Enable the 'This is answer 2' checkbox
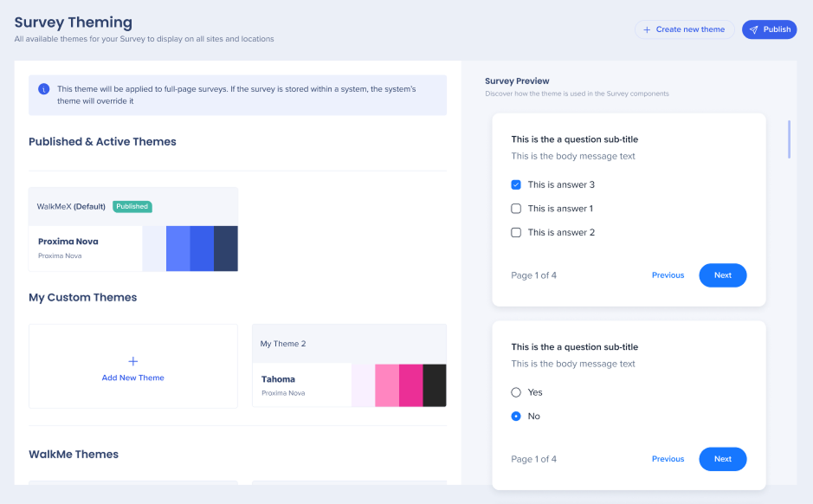Viewport: 813px width, 504px height. [516, 232]
